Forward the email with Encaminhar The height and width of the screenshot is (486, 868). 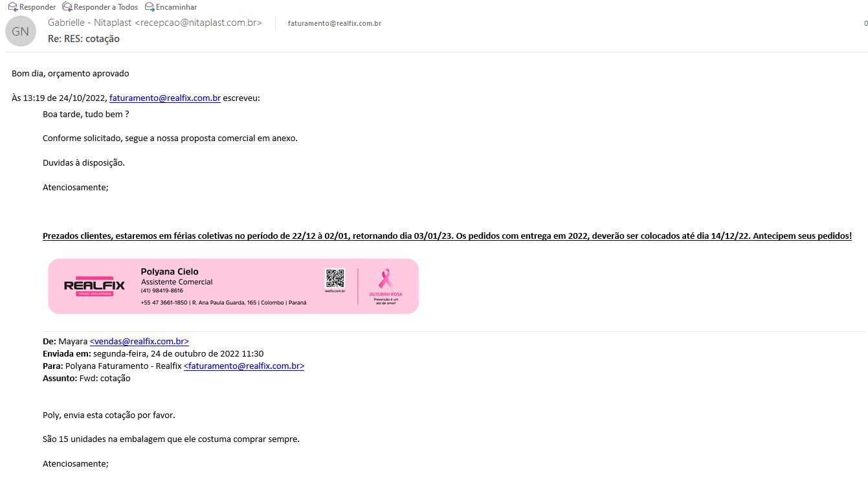[x=150, y=6]
